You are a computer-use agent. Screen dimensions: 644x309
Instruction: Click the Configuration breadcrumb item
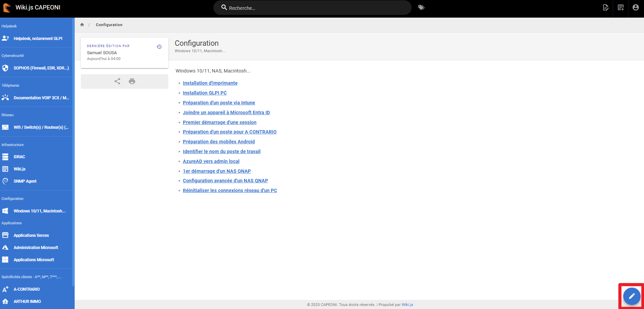pyautogui.click(x=109, y=25)
